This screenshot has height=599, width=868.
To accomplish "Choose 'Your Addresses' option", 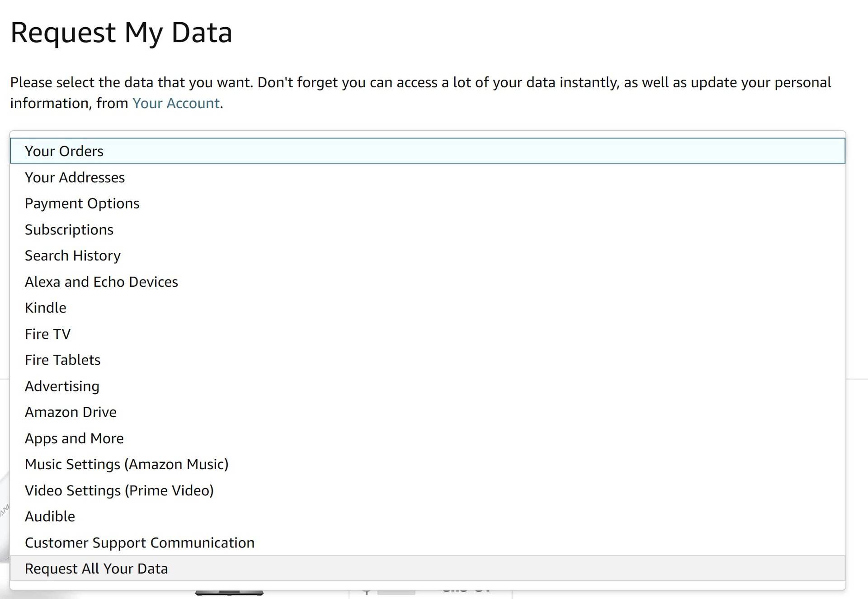I will [x=427, y=177].
